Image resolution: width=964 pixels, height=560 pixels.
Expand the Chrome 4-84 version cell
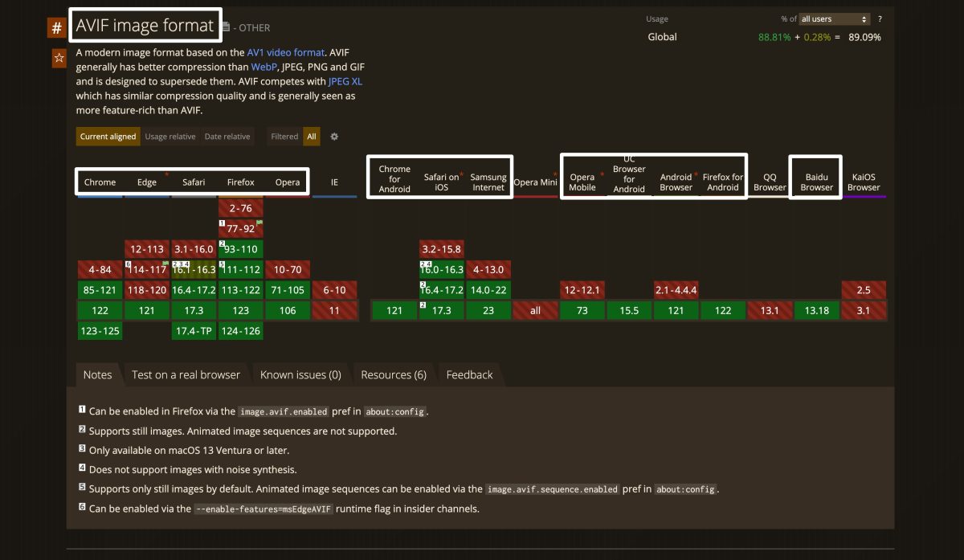click(100, 270)
